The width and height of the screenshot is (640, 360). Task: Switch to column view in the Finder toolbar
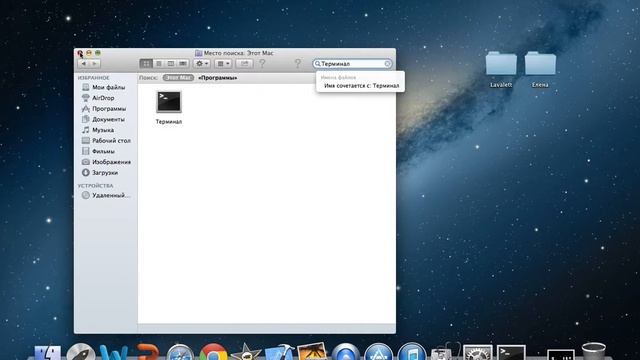tap(171, 64)
